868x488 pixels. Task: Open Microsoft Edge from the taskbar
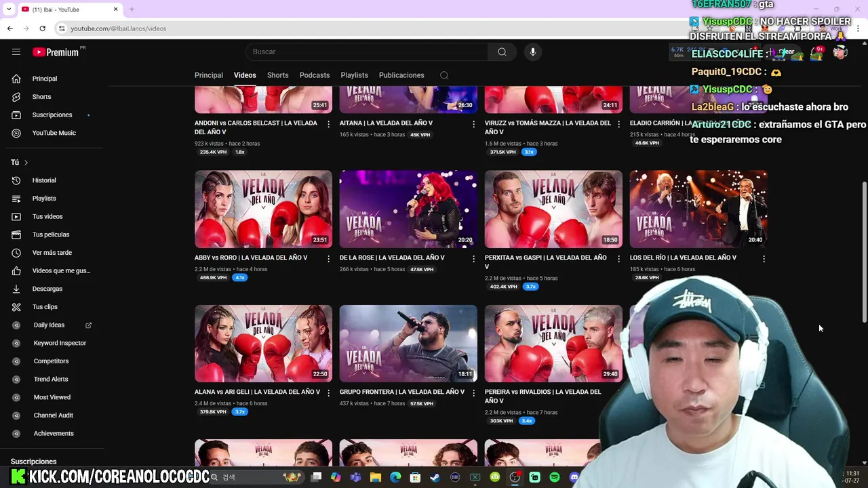[395, 477]
